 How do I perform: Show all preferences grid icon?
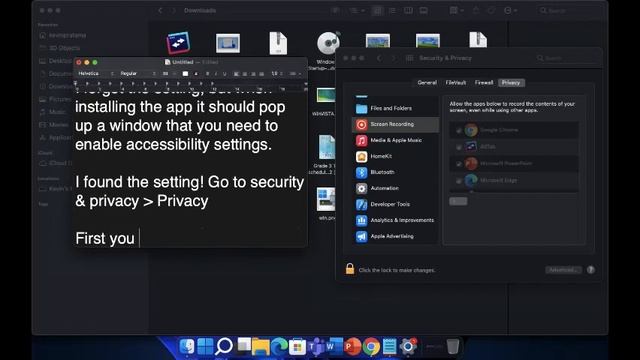pyautogui.click(x=409, y=58)
